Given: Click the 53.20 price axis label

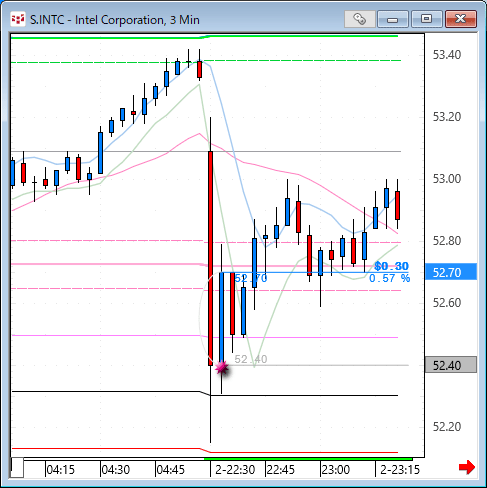Looking at the screenshot, I should pos(447,117).
